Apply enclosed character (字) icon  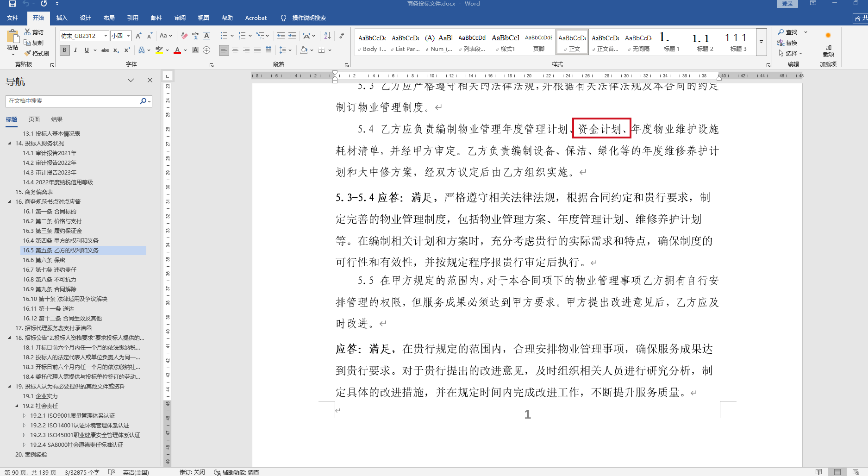pyautogui.click(x=206, y=50)
